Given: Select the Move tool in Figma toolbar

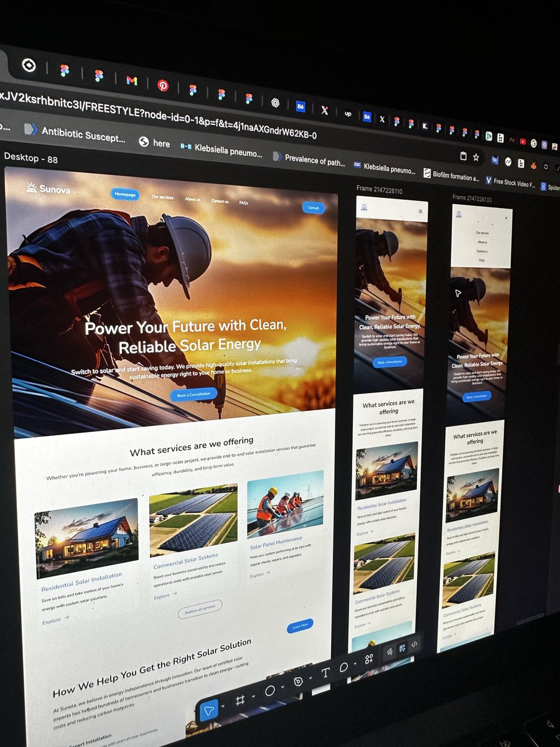Looking at the screenshot, I should coord(209,710).
